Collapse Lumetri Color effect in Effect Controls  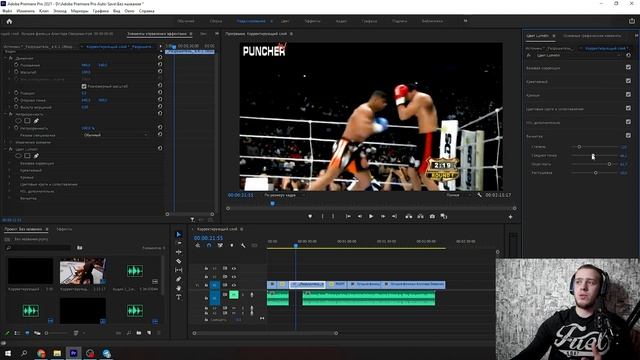pyautogui.click(x=6, y=149)
